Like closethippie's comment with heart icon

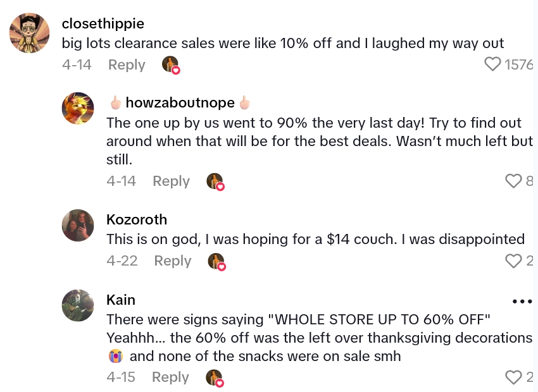(492, 64)
